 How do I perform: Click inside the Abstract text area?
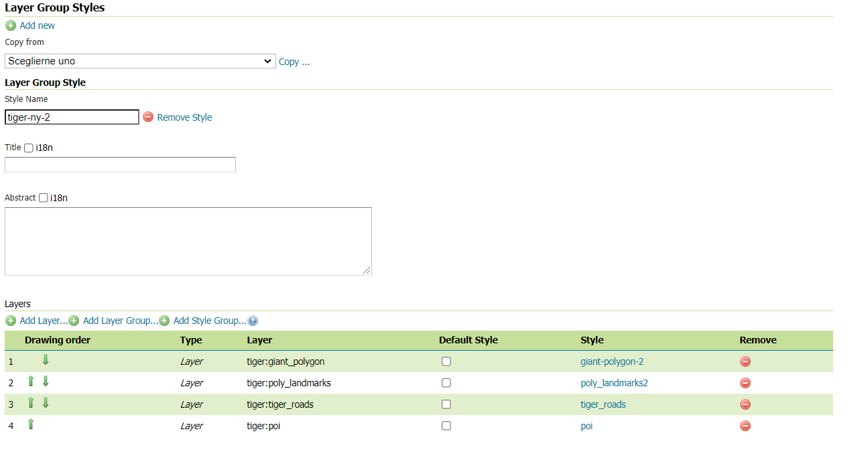click(x=188, y=241)
